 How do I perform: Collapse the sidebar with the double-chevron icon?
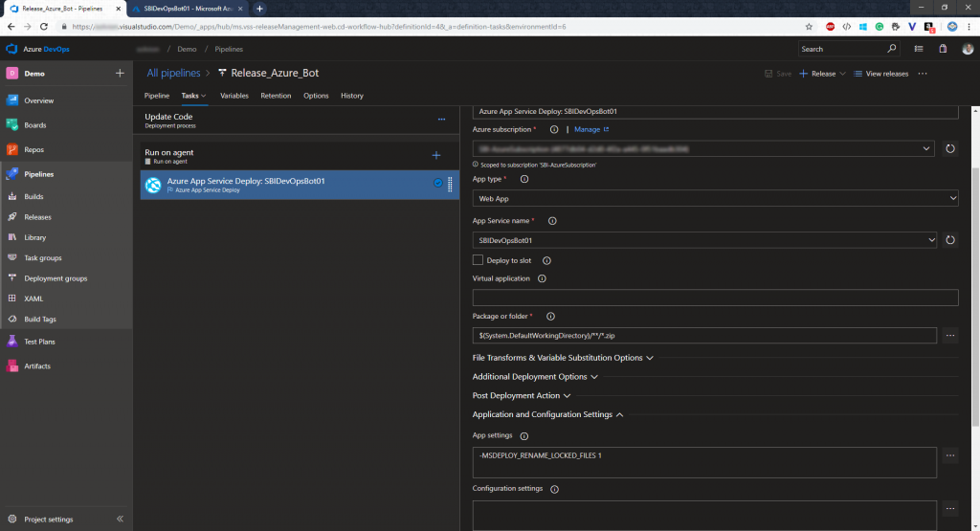tap(120, 520)
